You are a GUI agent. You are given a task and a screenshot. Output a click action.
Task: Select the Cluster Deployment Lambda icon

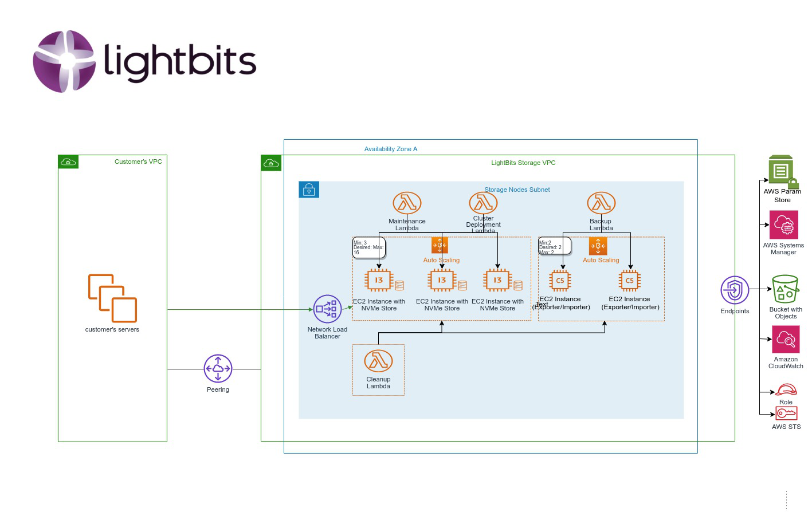coord(483,203)
